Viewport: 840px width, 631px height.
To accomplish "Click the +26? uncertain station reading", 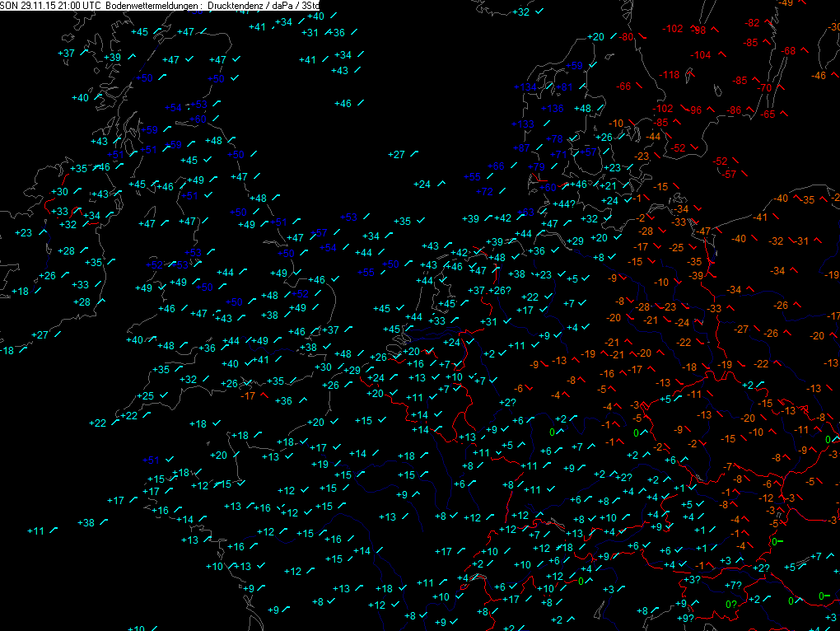I will click(502, 290).
